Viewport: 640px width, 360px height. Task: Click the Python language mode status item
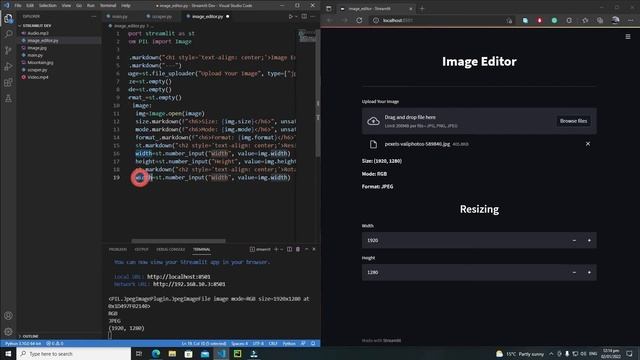tap(289, 344)
